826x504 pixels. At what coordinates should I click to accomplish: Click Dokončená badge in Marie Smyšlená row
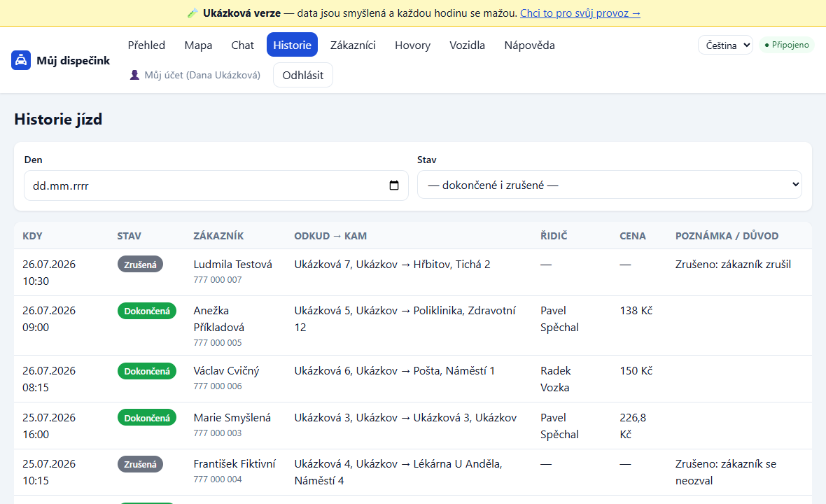(x=147, y=418)
